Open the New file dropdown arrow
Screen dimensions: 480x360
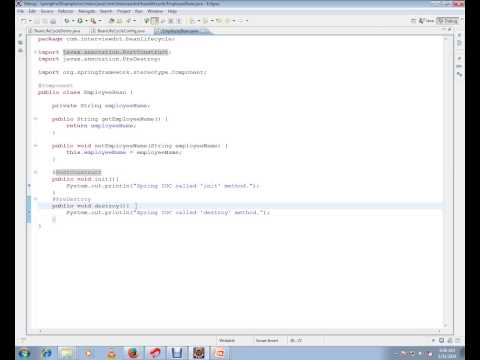30,21
